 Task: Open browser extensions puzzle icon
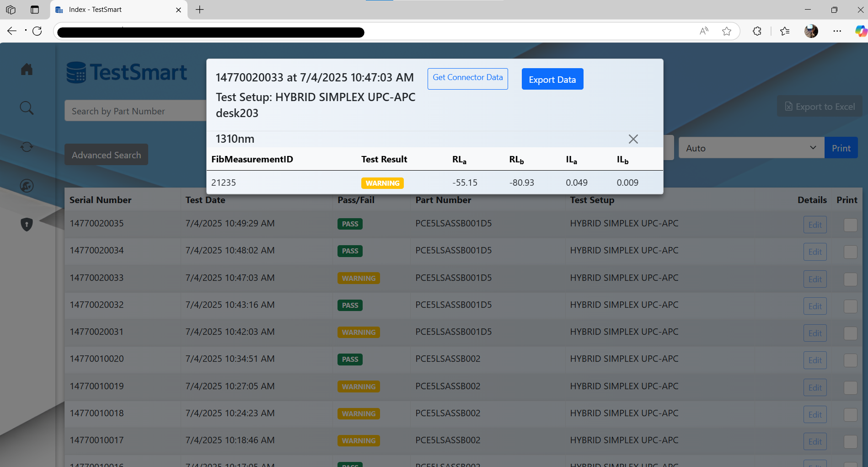click(757, 31)
